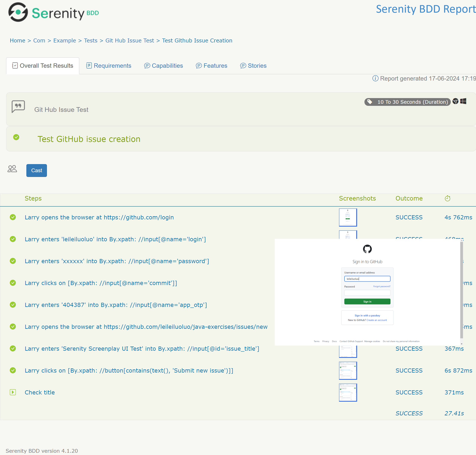Image resolution: width=476 pixels, height=455 pixels.
Task: Open the Features tab
Action: [x=211, y=66]
